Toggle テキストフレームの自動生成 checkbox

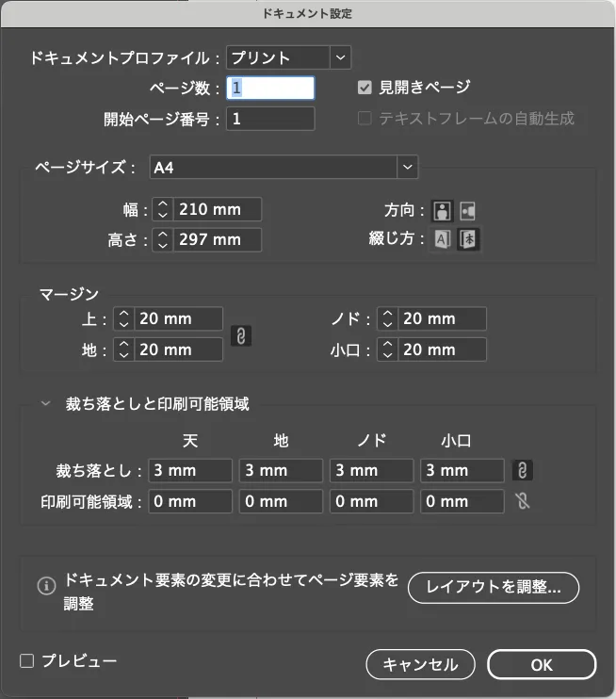tap(365, 118)
